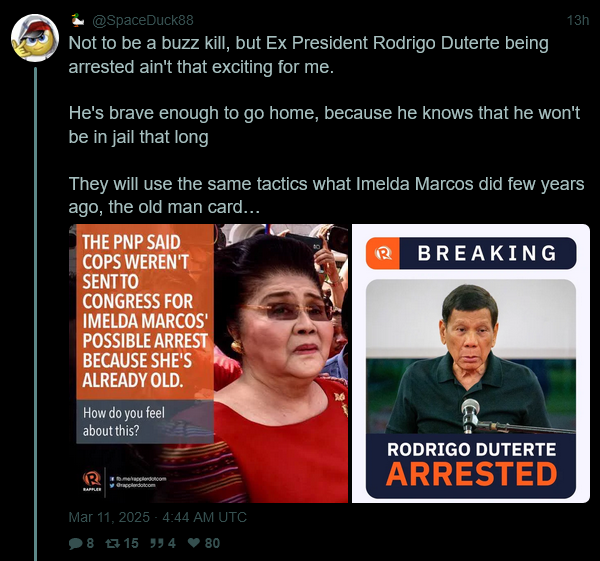Click the small duck icon beside username
The height and width of the screenshot is (561, 600).
78,20
